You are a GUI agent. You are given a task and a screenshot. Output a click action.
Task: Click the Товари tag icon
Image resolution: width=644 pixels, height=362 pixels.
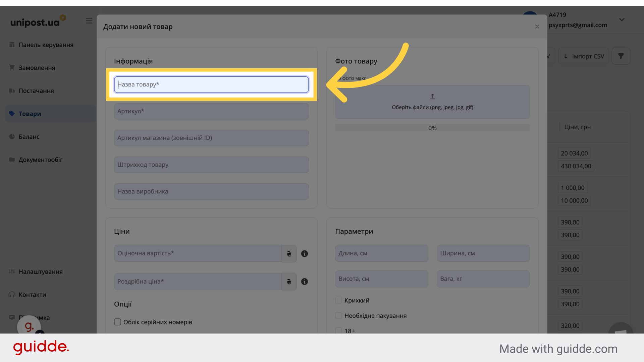pyautogui.click(x=12, y=114)
